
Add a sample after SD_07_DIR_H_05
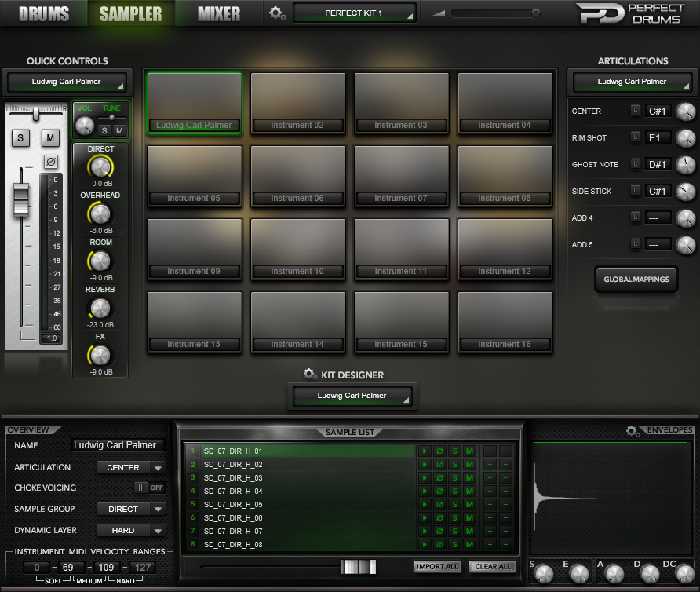click(x=490, y=505)
